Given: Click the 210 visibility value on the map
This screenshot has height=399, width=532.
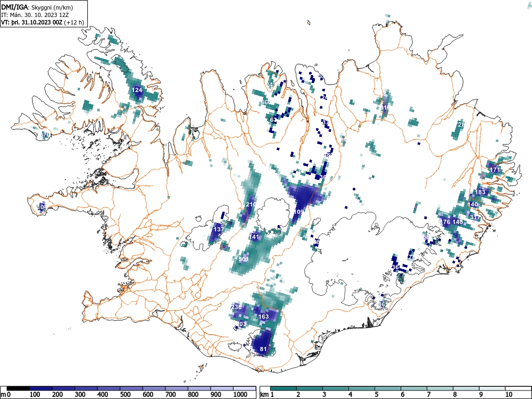Looking at the screenshot, I should pyautogui.click(x=251, y=204).
